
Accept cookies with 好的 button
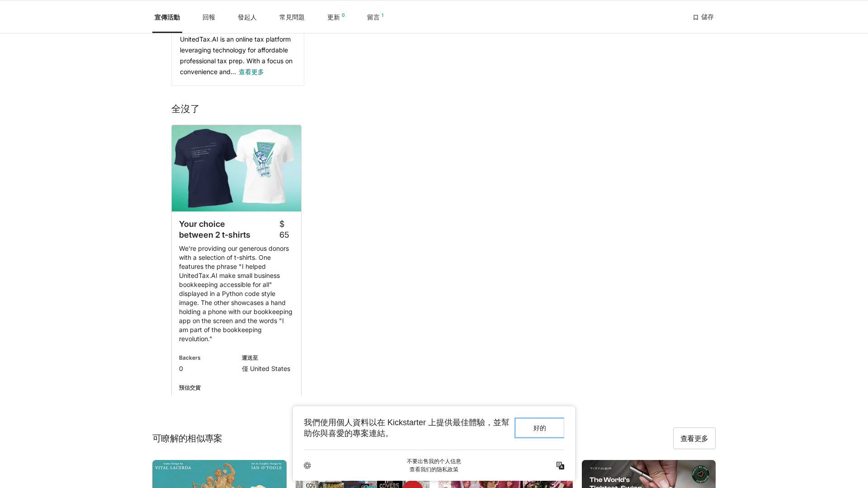(539, 428)
